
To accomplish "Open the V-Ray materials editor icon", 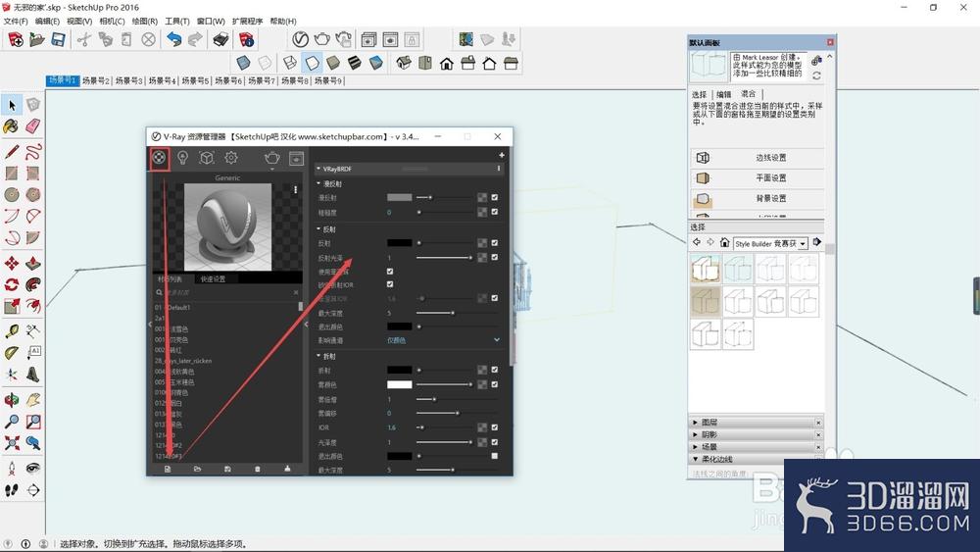I will 159,158.
